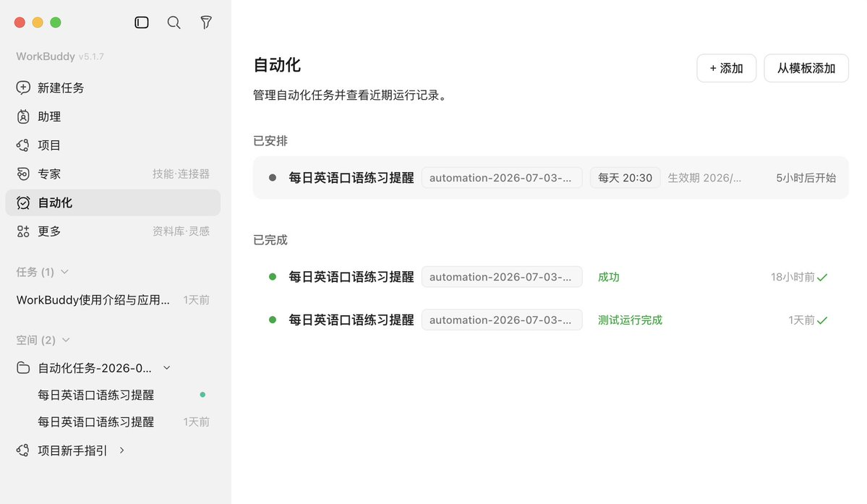Viewport: 867px width, 504px height.
Task: Click the gray status dot of the scheduled task
Action: (x=273, y=178)
